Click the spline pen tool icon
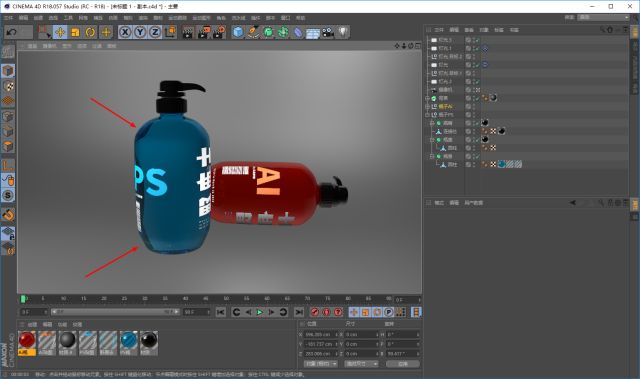Viewport: 640px width, 379px height. pos(253,32)
